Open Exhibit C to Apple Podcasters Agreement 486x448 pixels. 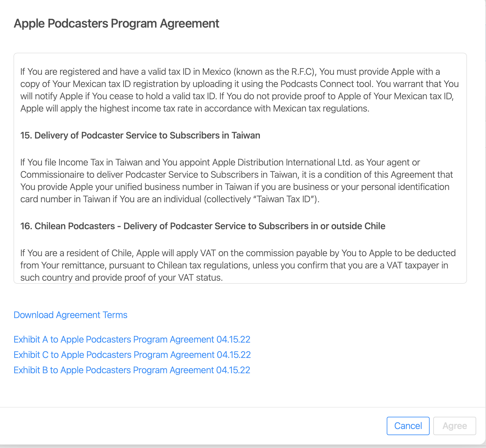[x=132, y=355]
